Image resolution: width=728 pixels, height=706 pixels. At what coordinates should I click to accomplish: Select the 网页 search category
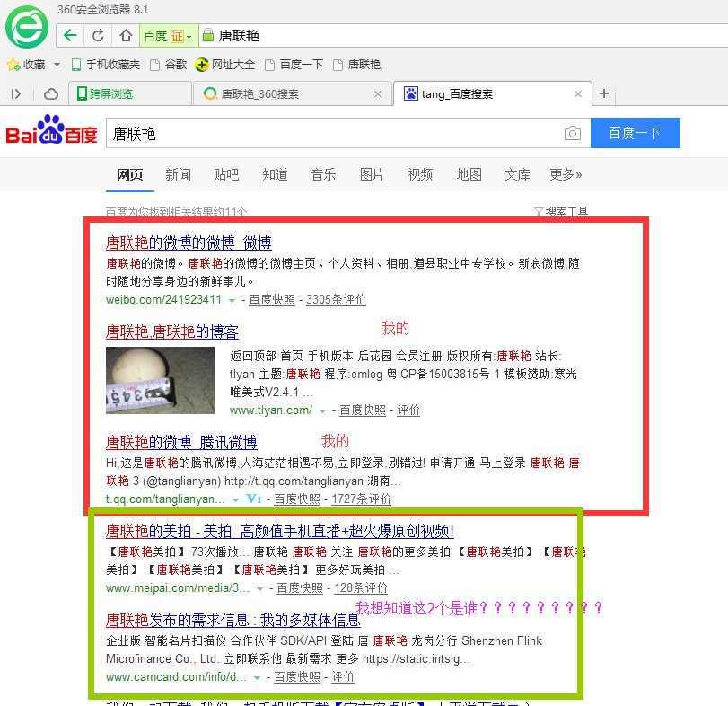pos(129,174)
